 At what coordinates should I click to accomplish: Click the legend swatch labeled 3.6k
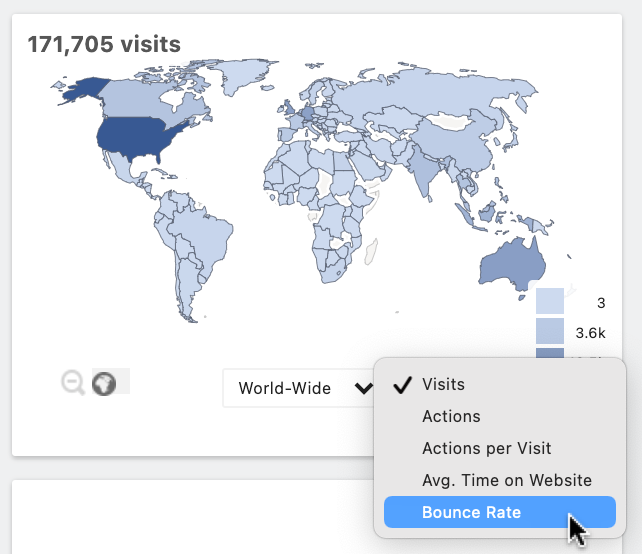click(x=550, y=331)
